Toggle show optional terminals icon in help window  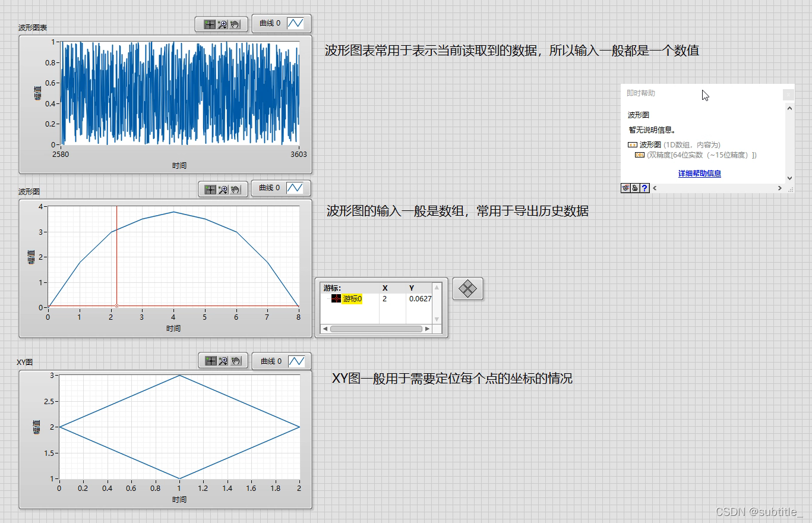pos(626,188)
